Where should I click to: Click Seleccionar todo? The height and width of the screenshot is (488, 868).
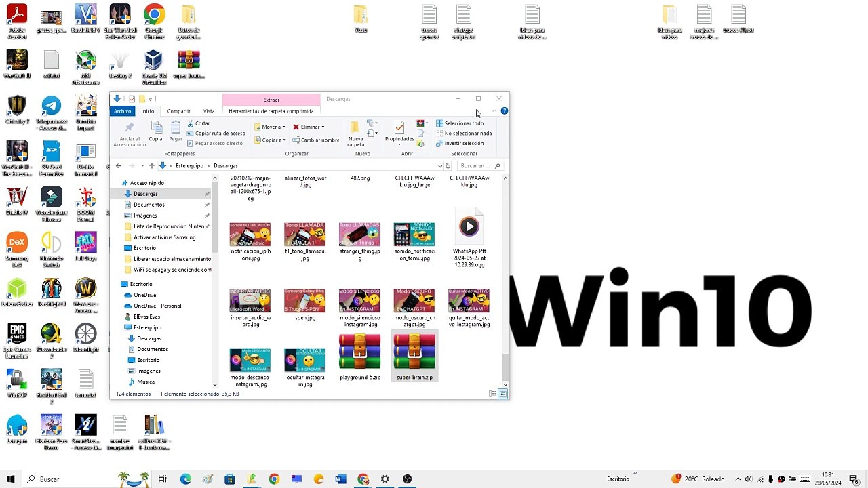(x=460, y=123)
